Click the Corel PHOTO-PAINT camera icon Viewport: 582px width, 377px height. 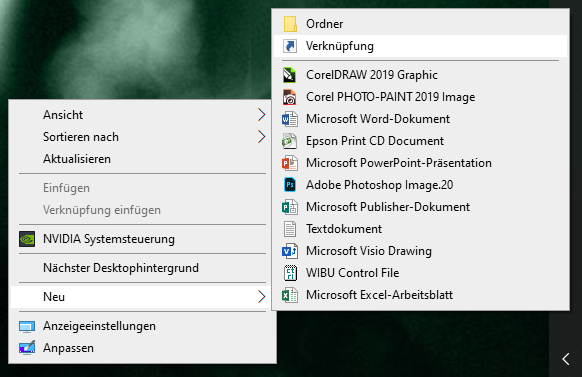[290, 97]
